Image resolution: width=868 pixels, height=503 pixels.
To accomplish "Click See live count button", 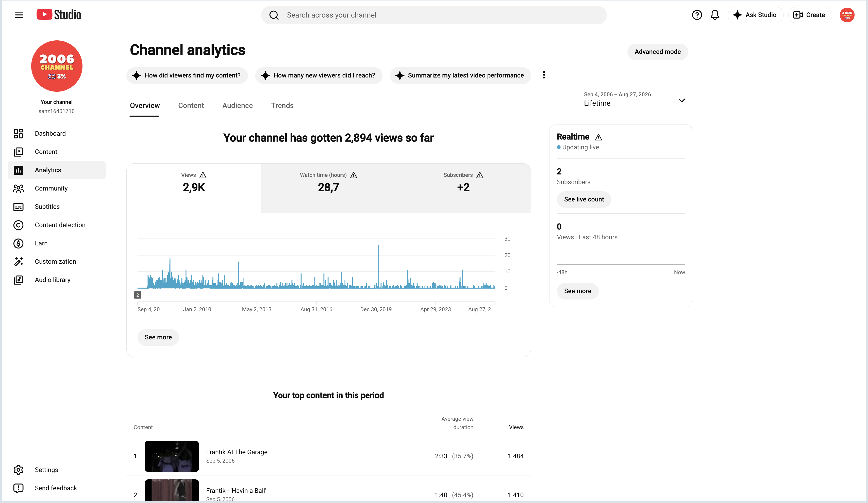I will pyautogui.click(x=584, y=200).
